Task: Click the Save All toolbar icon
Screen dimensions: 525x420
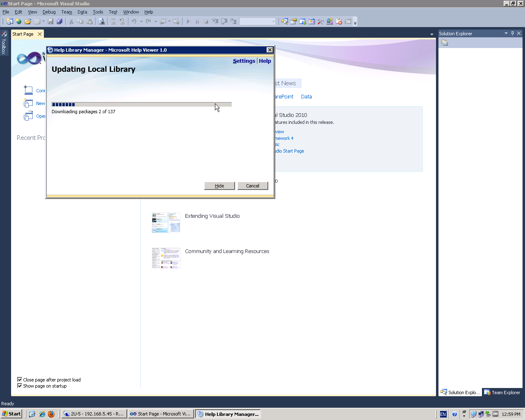Action: click(x=59, y=21)
